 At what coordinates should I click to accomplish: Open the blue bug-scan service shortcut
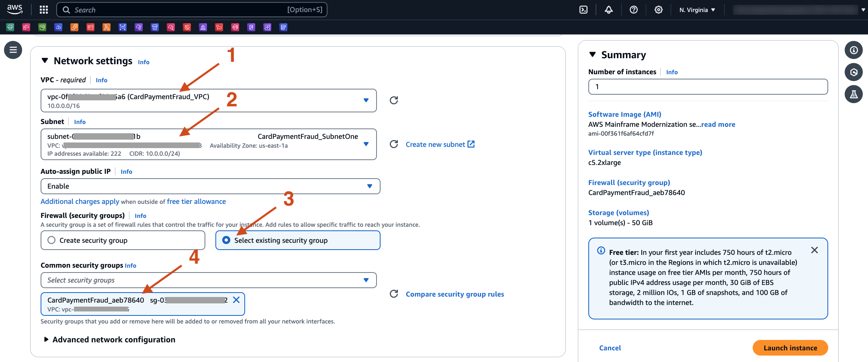tap(123, 27)
